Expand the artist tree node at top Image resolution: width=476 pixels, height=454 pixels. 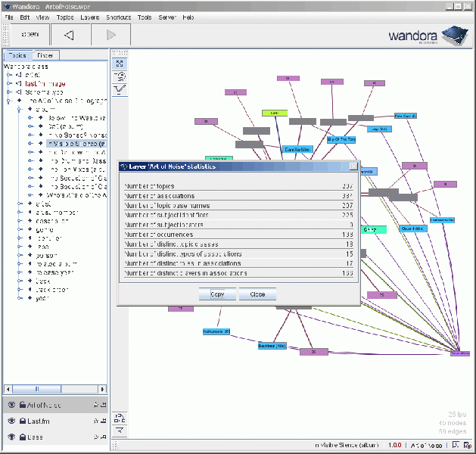[9, 75]
